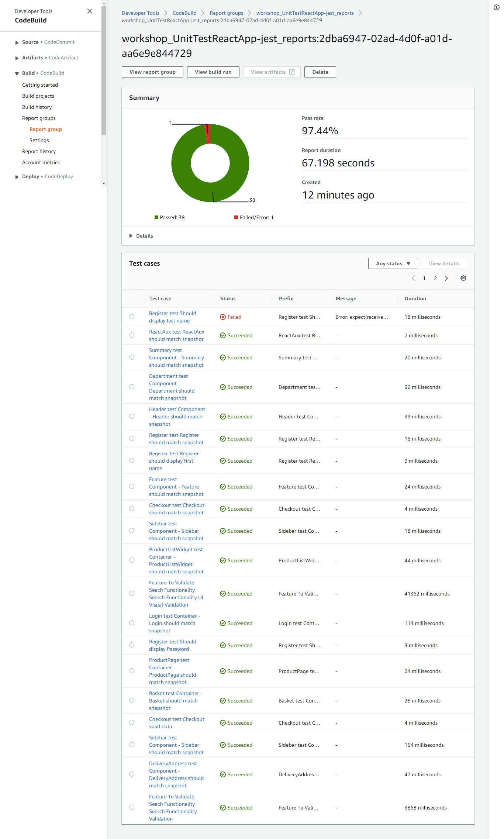504x839 pixels.
Task: Open CodeBuild breadcrumb link
Action: coord(184,13)
